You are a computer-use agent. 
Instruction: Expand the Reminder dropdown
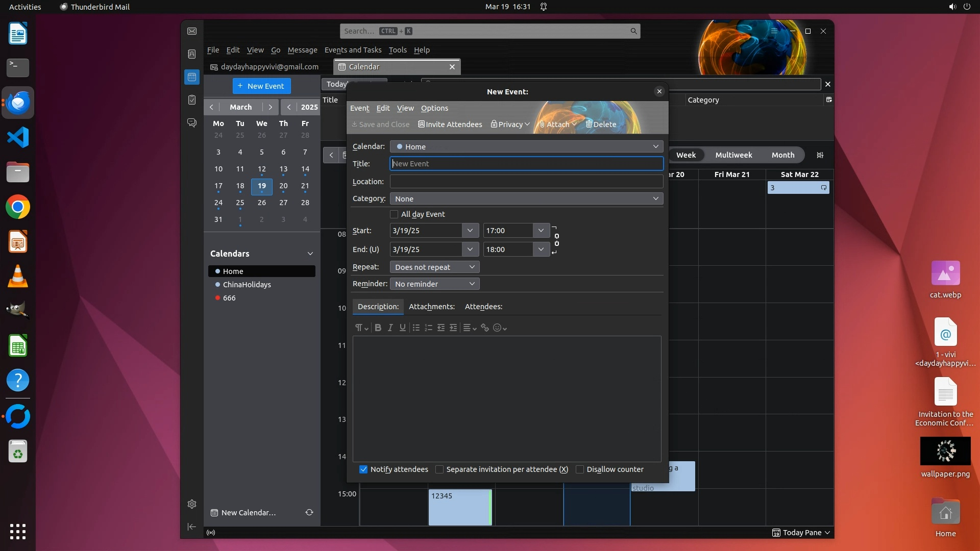point(434,284)
